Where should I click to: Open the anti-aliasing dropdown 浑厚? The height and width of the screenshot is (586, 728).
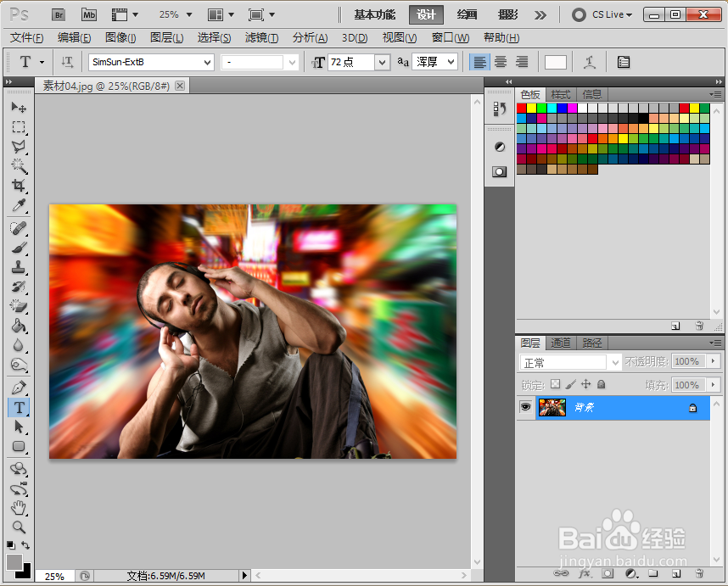pos(451,62)
